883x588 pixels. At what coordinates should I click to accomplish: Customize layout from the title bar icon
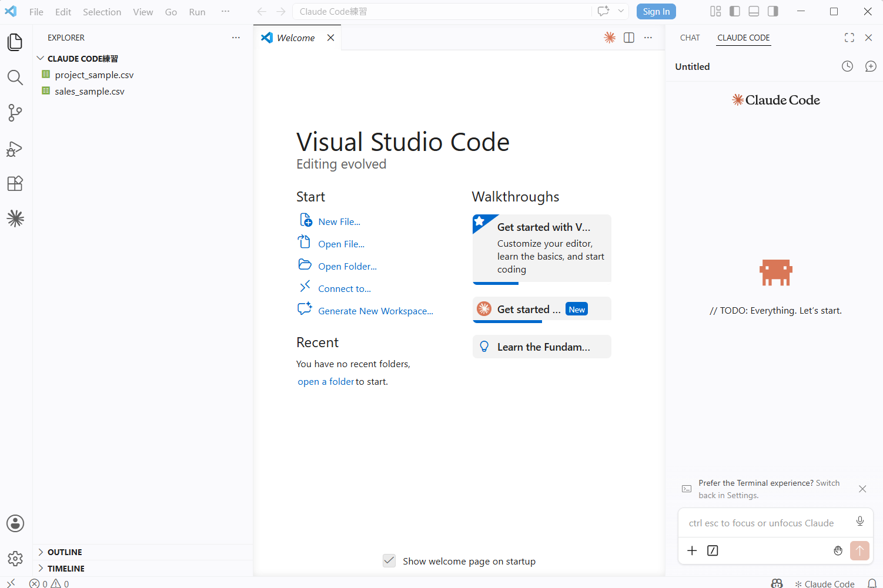(715, 11)
